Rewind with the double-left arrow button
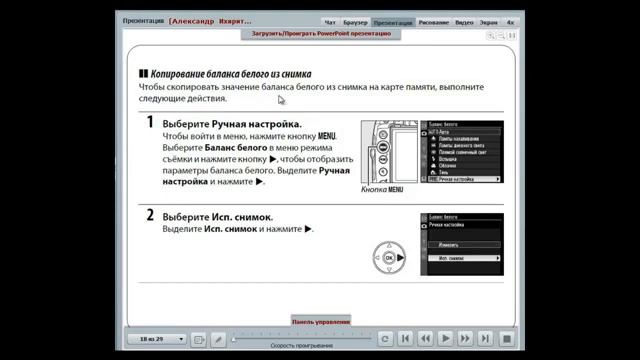Viewport: 640px width, 360px height. (425, 339)
